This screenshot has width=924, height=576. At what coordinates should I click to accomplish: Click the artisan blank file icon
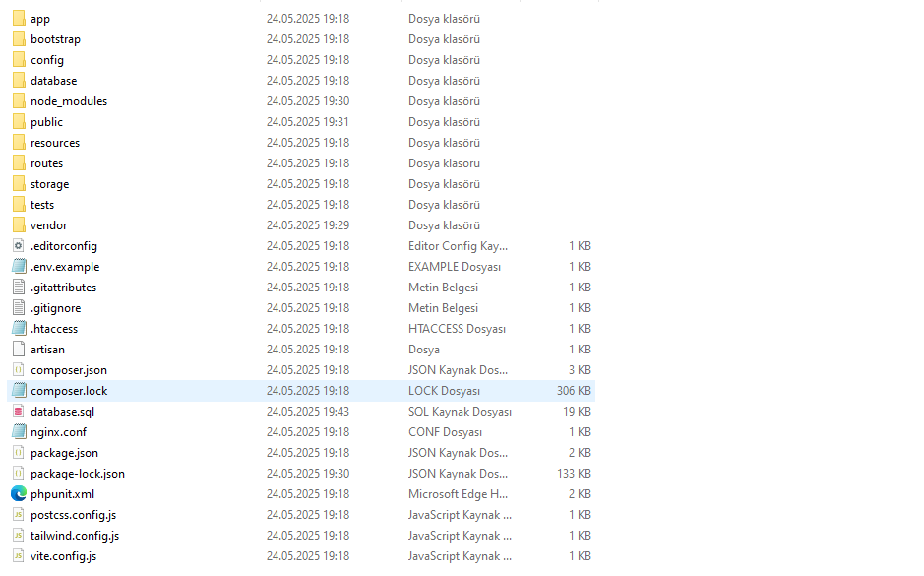point(19,349)
